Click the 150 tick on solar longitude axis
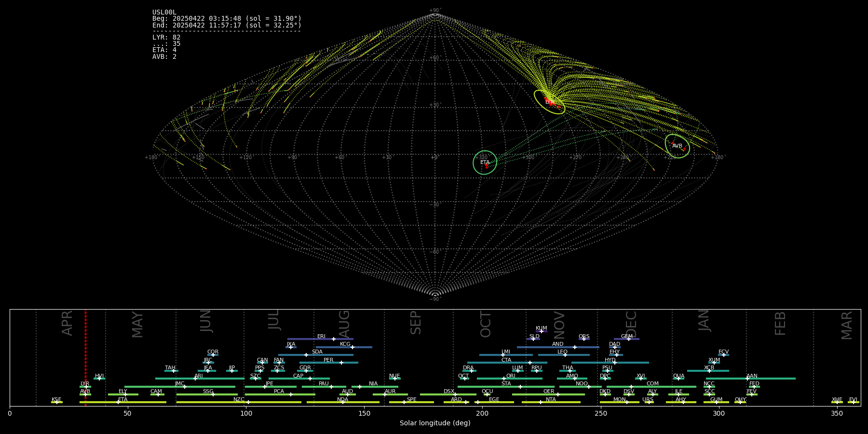This screenshot has width=868, height=434. pyautogui.click(x=364, y=413)
